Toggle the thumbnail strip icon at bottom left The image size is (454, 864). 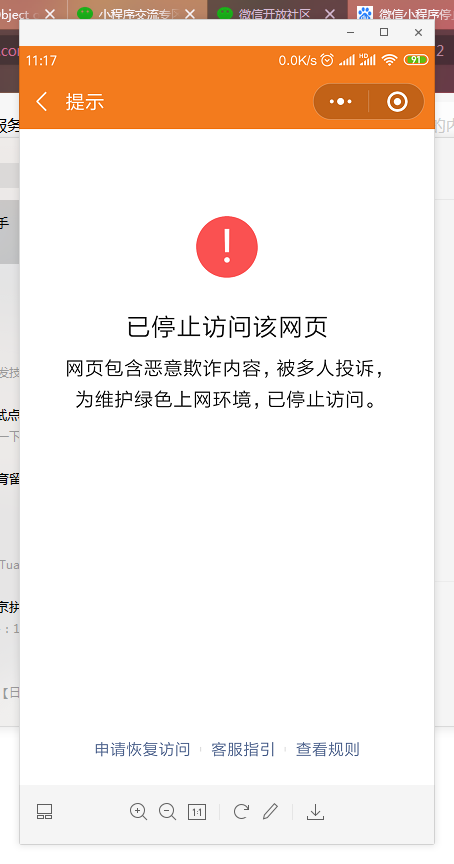pos(45,812)
